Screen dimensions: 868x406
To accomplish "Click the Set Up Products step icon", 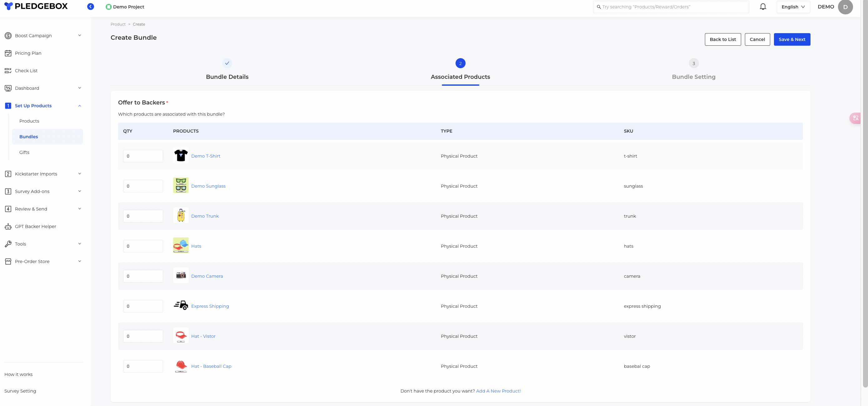I will 8,105.
